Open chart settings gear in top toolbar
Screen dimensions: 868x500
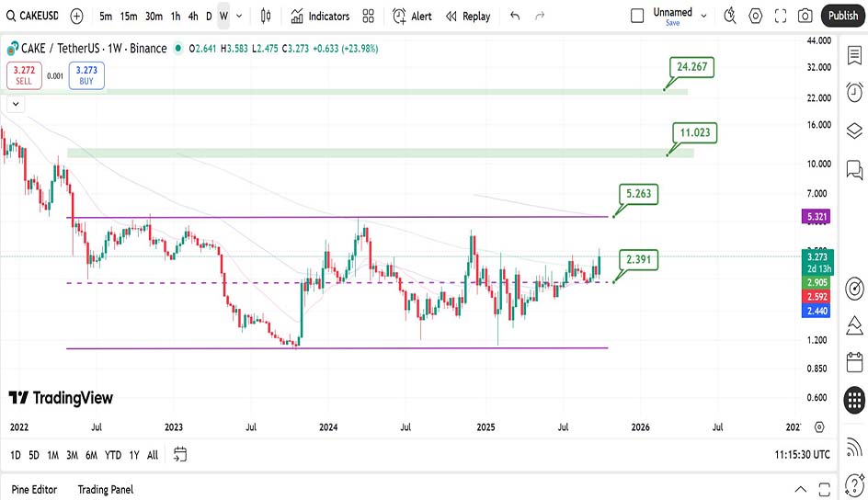click(x=756, y=16)
